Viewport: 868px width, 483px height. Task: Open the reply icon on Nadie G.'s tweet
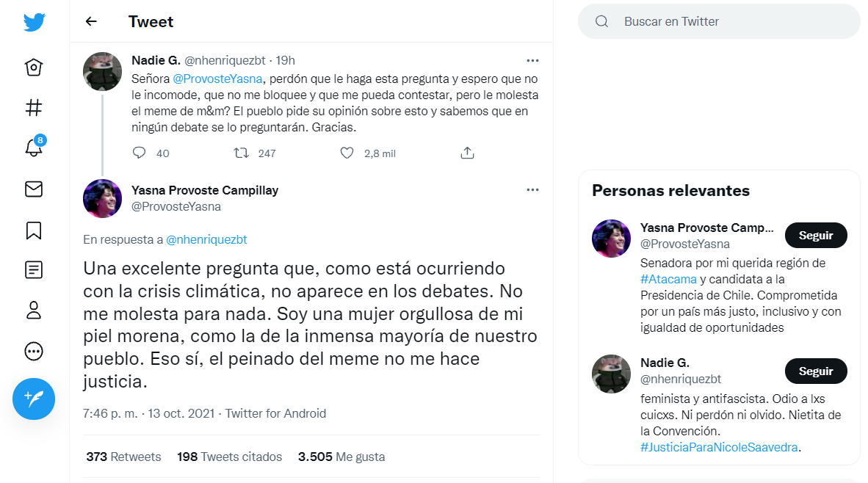(139, 153)
